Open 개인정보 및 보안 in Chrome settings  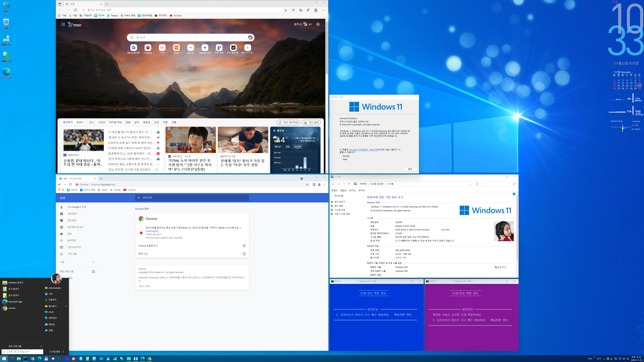[x=75, y=227]
